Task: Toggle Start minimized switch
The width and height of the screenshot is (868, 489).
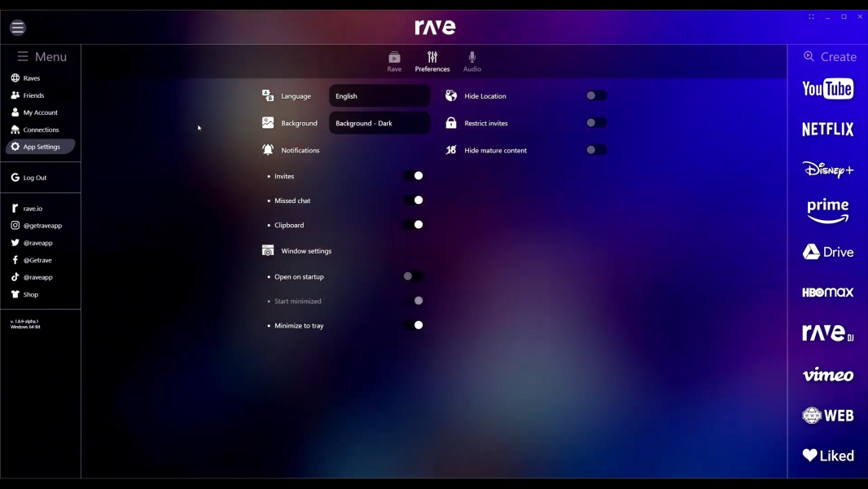Action: click(x=414, y=301)
